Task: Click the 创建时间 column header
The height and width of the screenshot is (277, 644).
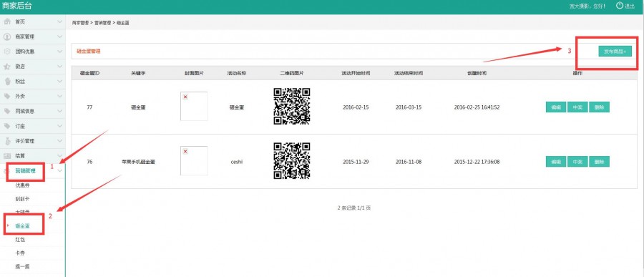Action: [x=477, y=73]
